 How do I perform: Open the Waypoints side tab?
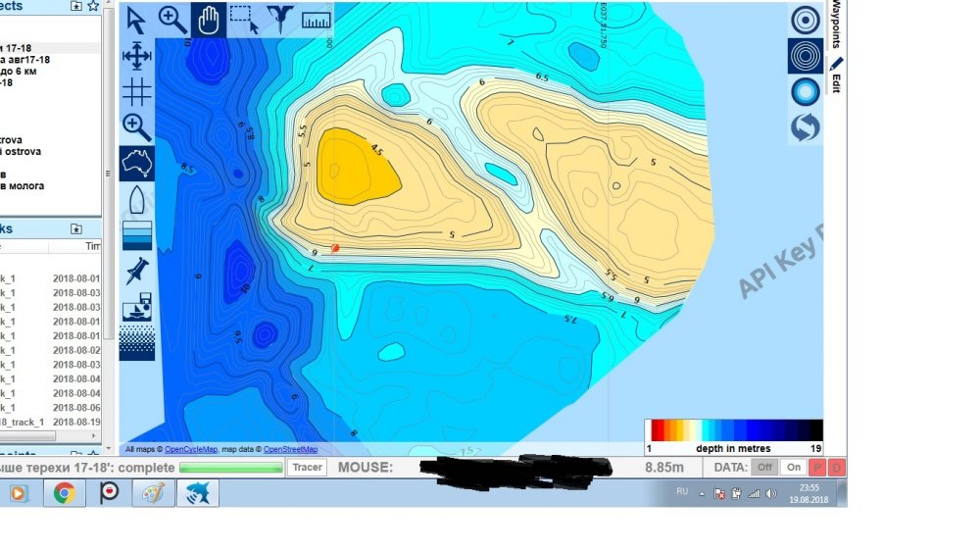point(836,24)
